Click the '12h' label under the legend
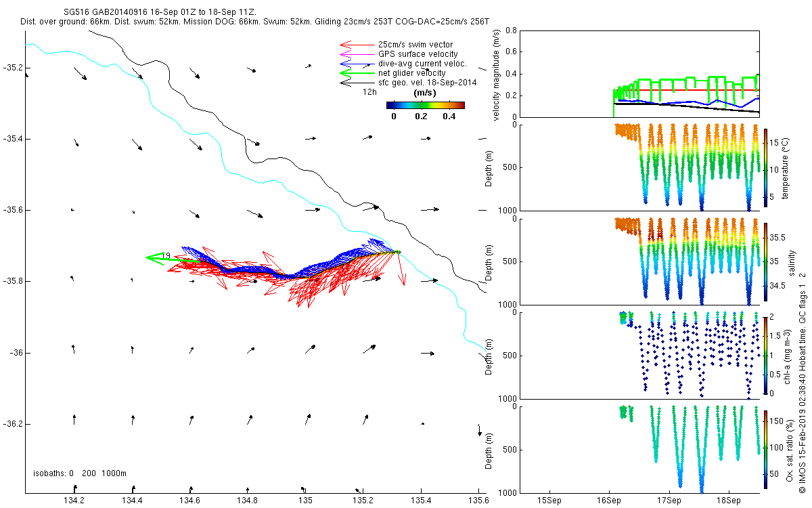 [369, 91]
